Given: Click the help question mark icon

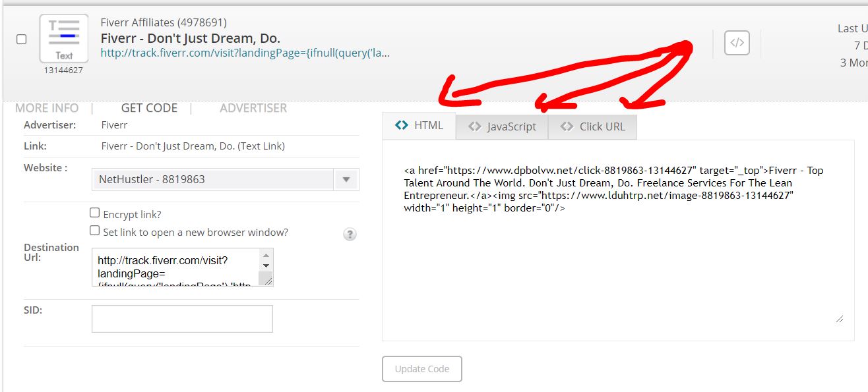Looking at the screenshot, I should [x=350, y=235].
